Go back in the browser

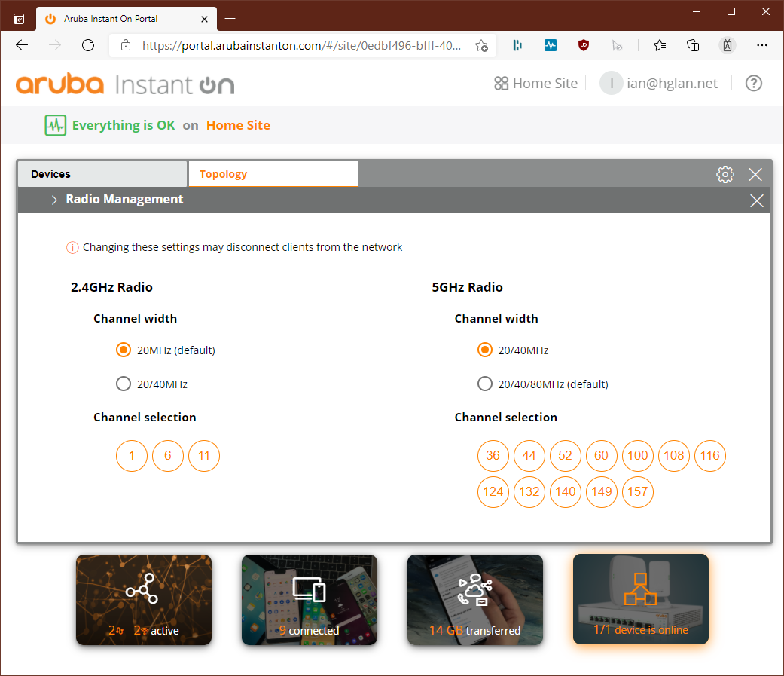(x=22, y=45)
